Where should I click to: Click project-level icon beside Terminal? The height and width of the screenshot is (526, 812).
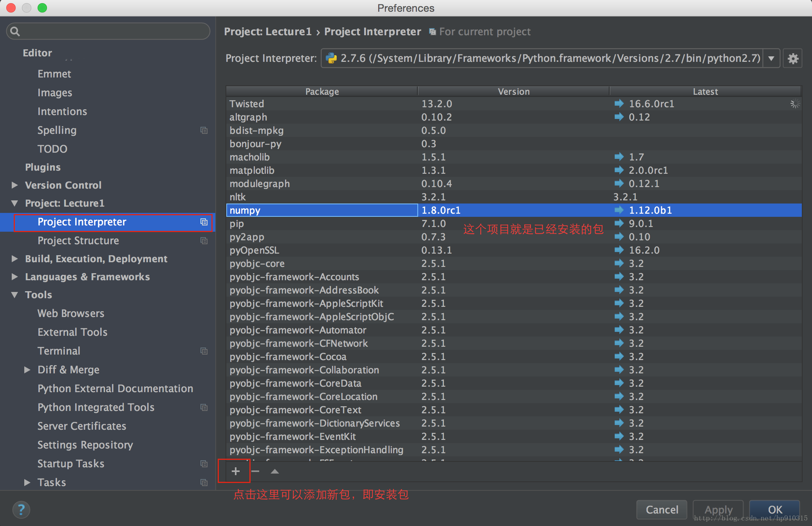(204, 351)
